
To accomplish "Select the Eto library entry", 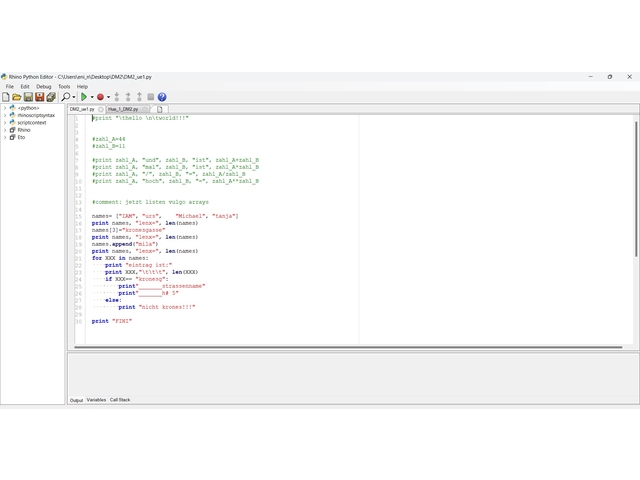I will coord(21,138).
